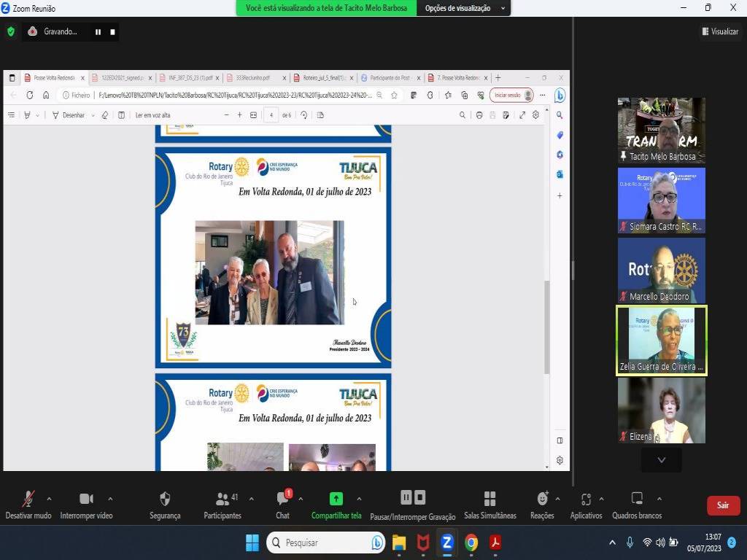Expand the video options arrow beside camera
The height and width of the screenshot is (560, 747).
click(110, 499)
